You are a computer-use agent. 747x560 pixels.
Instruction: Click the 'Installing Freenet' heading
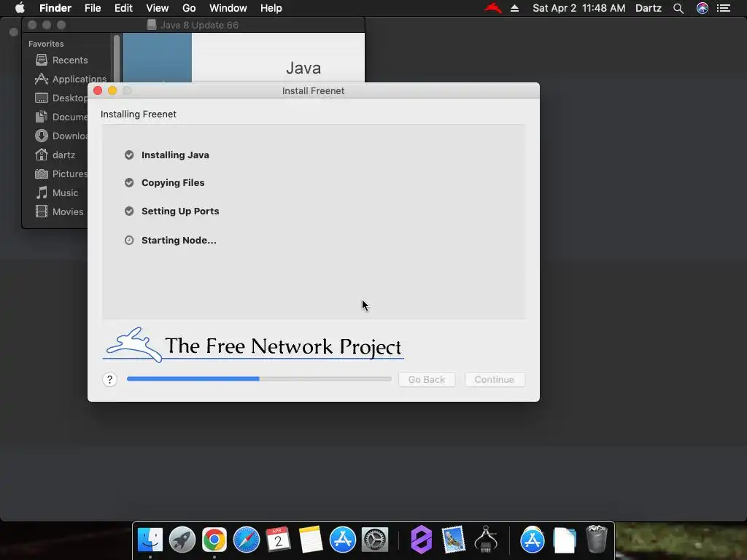pos(139,114)
